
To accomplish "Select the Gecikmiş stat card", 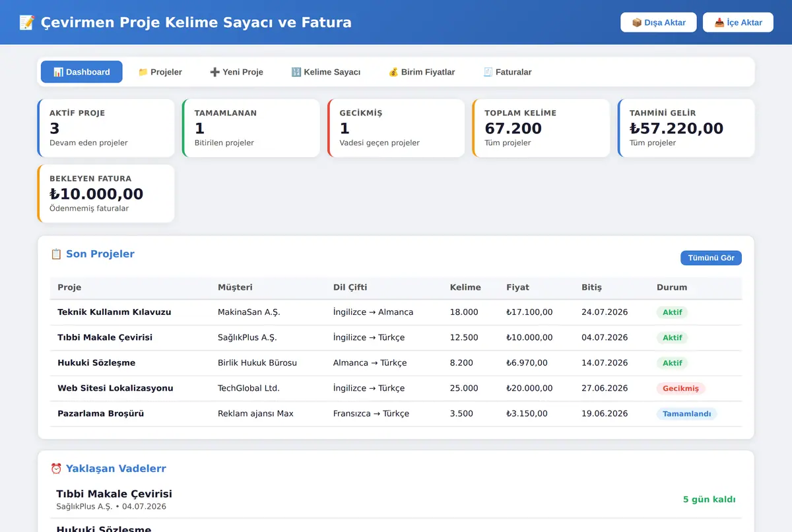I will (x=396, y=128).
